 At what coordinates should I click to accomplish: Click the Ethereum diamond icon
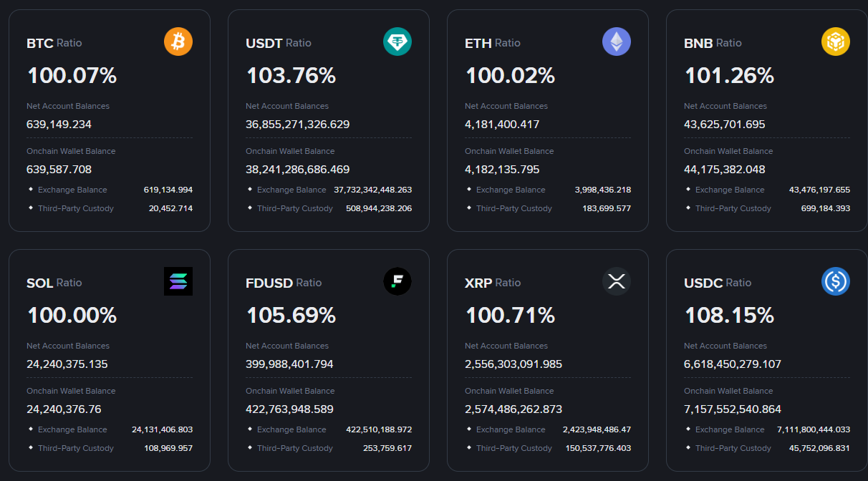616,42
